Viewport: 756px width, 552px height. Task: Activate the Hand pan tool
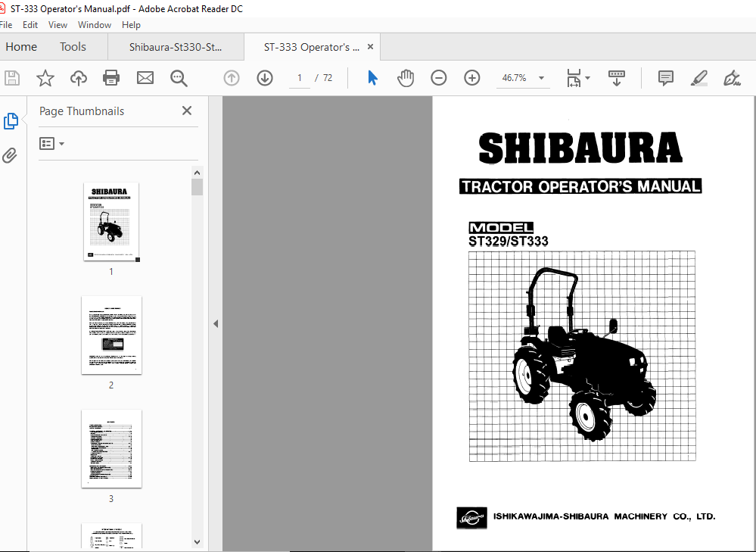[406, 78]
